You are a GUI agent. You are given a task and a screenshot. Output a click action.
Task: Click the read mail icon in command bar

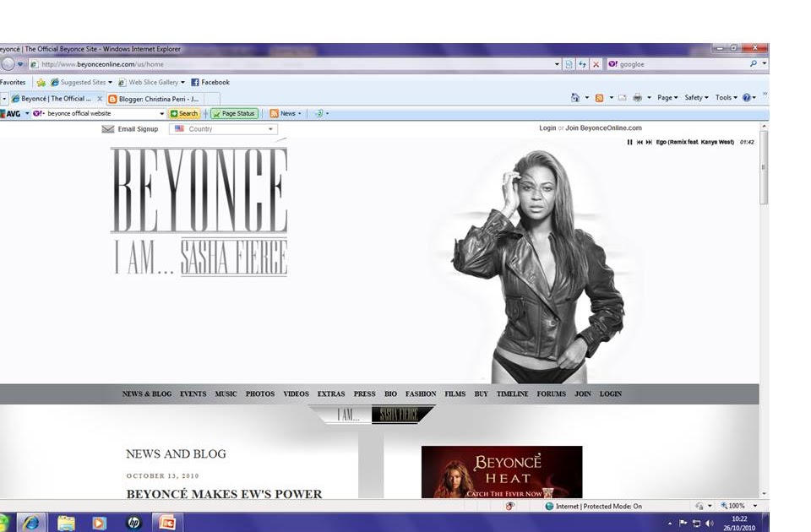[623, 97]
